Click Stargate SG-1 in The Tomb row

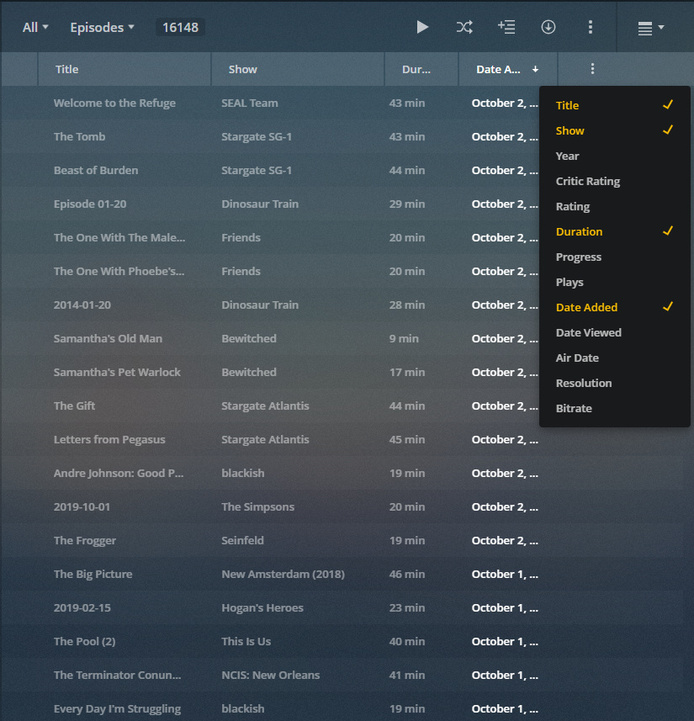tap(256, 137)
